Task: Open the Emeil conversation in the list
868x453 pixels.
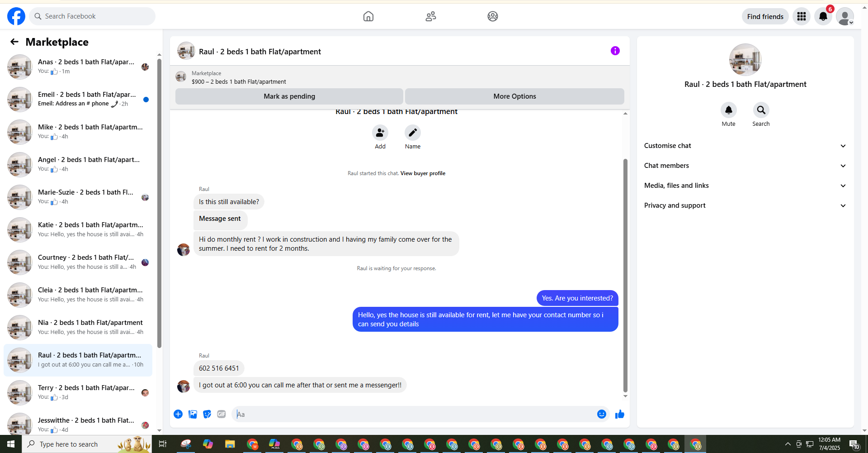Action: [x=78, y=100]
